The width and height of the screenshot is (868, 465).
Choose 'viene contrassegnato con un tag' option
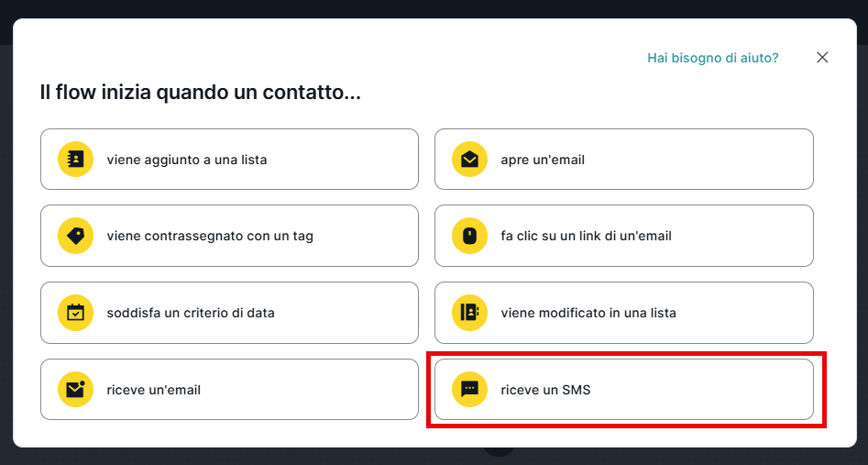pos(229,236)
